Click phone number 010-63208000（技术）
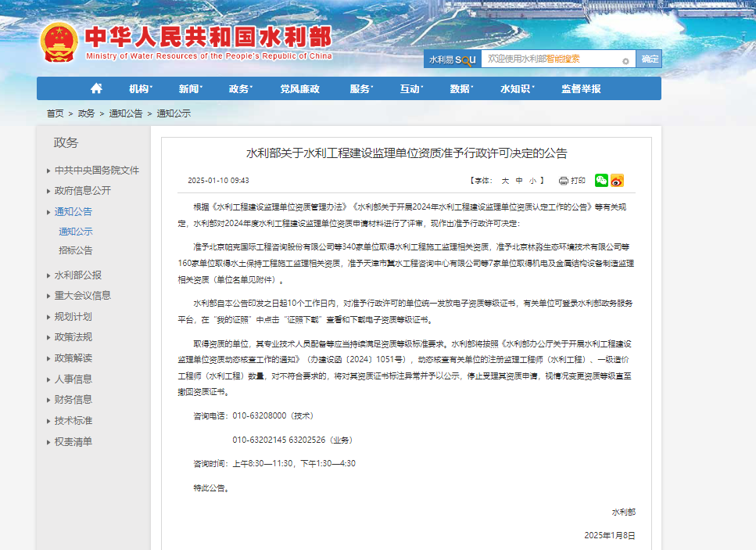756x550 pixels. pyautogui.click(x=273, y=416)
